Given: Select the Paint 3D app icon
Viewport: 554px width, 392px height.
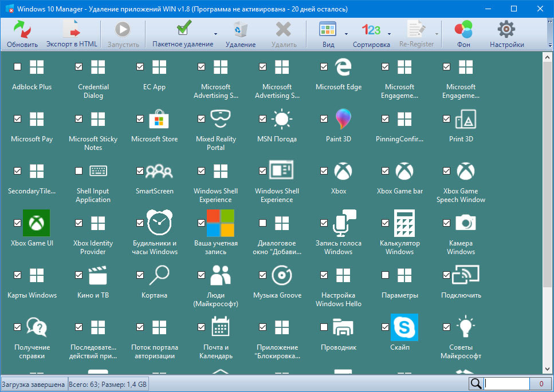Looking at the screenshot, I should [x=343, y=120].
